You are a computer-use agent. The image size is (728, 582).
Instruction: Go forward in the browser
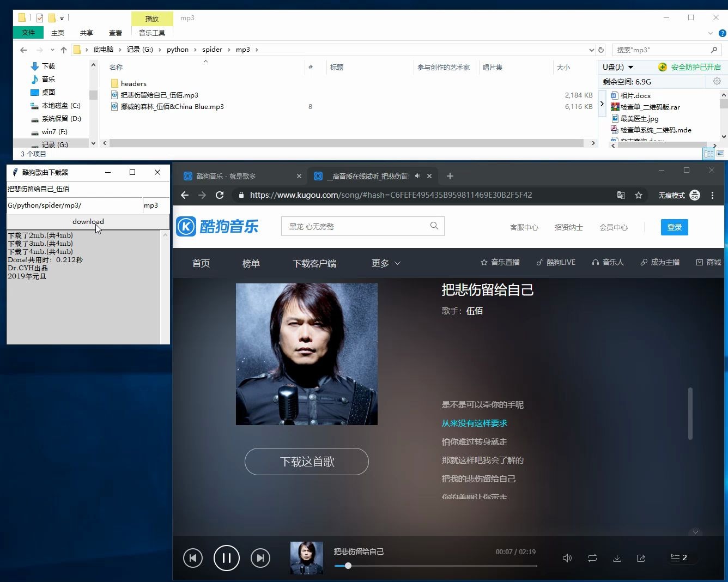(202, 195)
